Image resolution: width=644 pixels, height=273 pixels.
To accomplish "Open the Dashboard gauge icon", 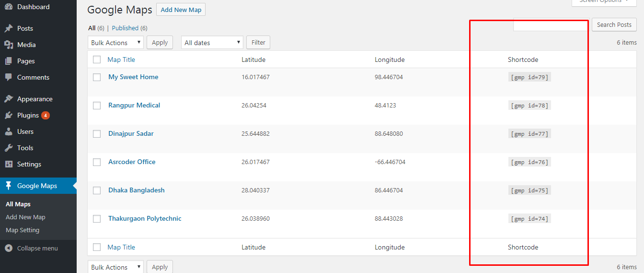I will pyautogui.click(x=9, y=7).
